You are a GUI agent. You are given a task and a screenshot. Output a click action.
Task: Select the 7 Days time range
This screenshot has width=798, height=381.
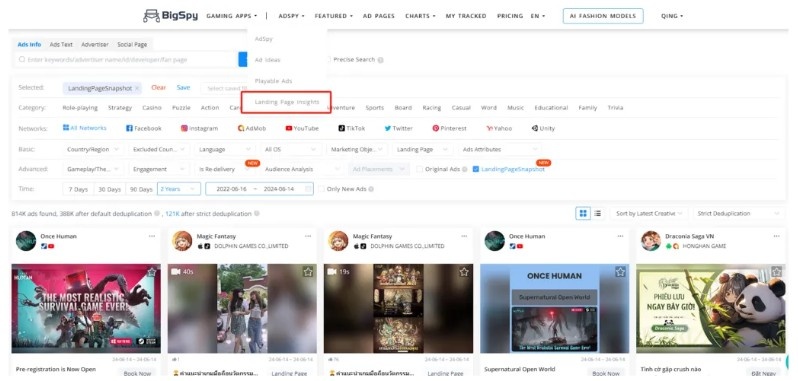tap(78, 189)
